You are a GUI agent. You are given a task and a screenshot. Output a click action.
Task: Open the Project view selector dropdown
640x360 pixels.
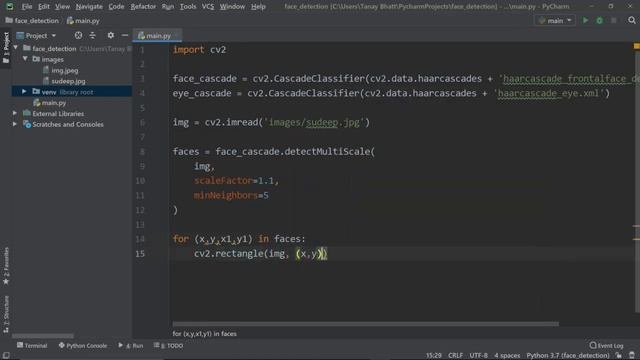point(36,36)
